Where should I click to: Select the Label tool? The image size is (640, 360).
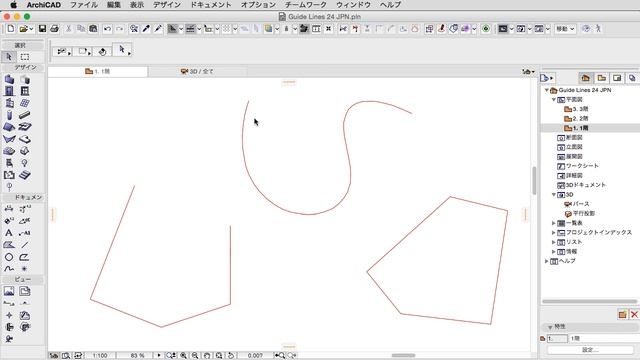[x=24, y=233]
